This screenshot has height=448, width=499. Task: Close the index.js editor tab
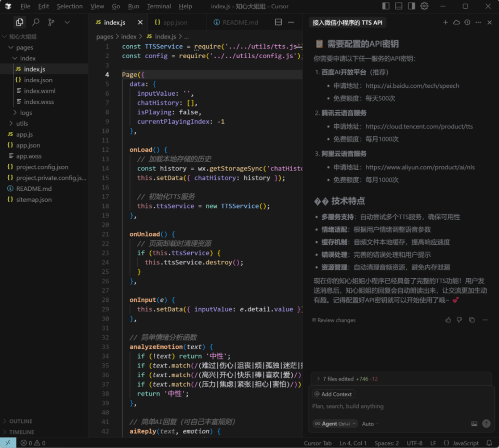tap(140, 22)
